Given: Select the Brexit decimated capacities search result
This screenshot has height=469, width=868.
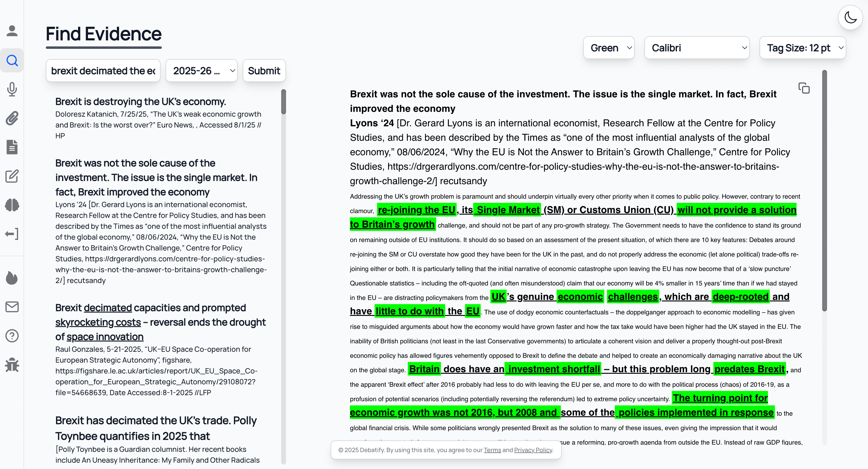Looking at the screenshot, I should coord(160,322).
